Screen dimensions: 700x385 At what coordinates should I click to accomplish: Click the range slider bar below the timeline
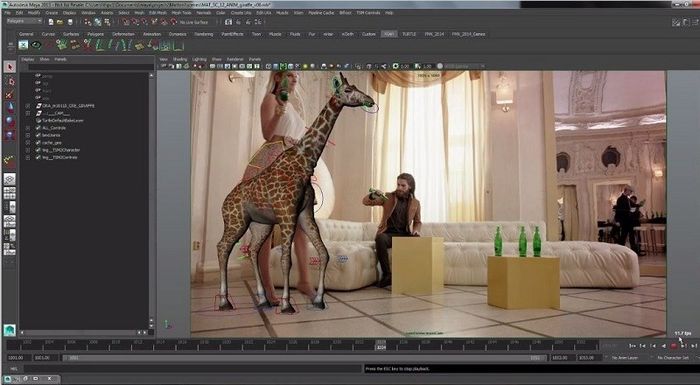(304, 358)
